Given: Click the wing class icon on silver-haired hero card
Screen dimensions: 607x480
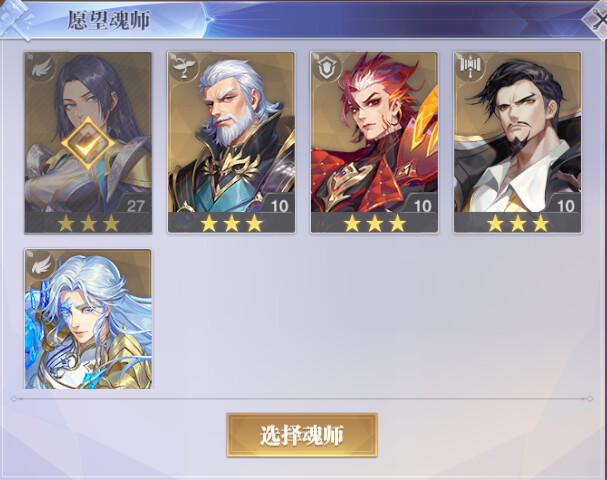Looking at the screenshot, I should tap(41, 264).
